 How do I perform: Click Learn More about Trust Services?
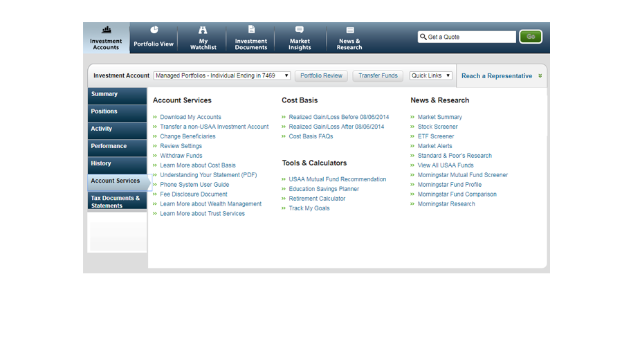pos(202,214)
